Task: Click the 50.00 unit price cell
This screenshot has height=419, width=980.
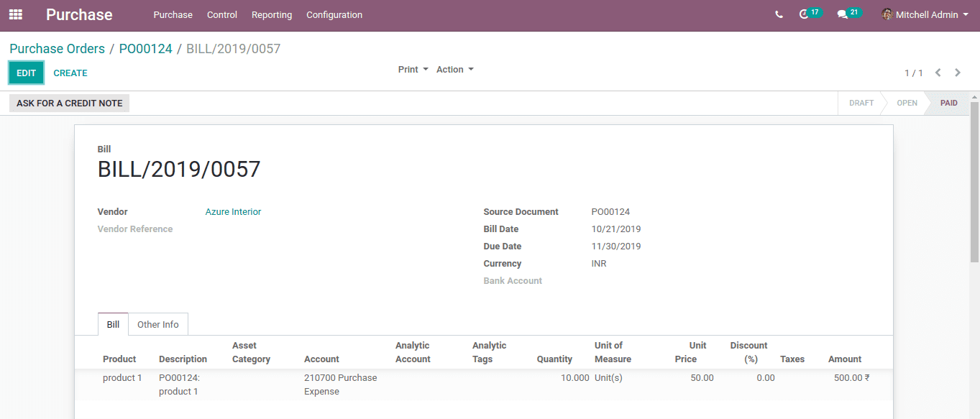Action: tap(702, 378)
